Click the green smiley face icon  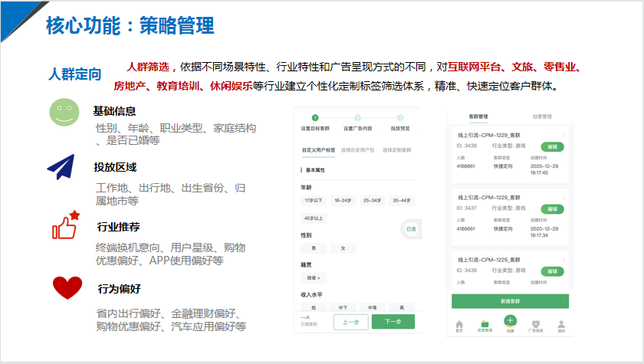pyautogui.click(x=64, y=113)
